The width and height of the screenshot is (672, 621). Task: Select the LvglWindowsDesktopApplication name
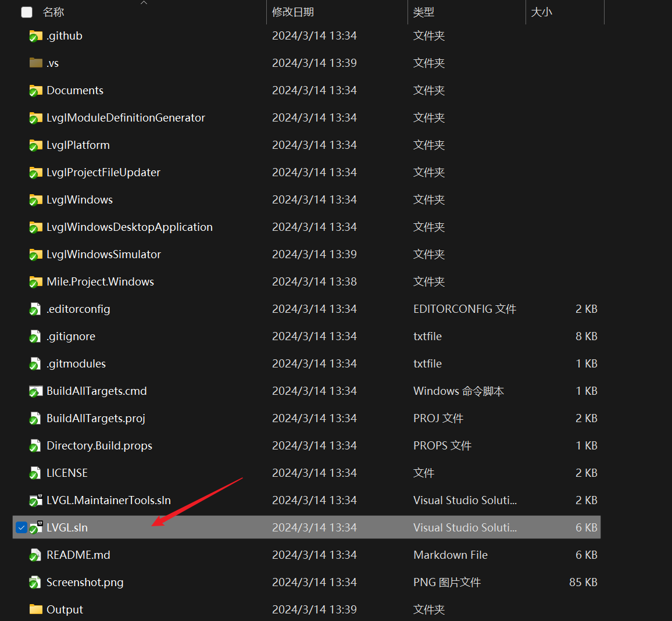[x=130, y=227]
